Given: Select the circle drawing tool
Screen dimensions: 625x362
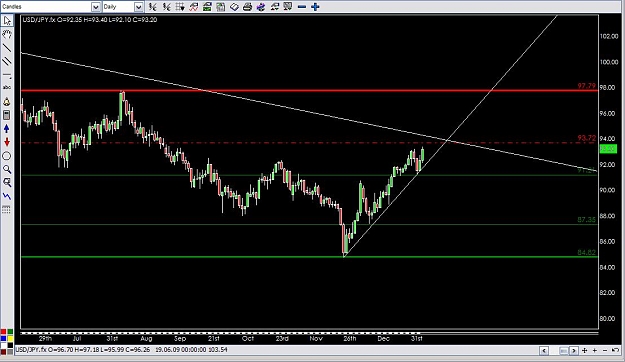Looking at the screenshot, I should (x=7, y=156).
